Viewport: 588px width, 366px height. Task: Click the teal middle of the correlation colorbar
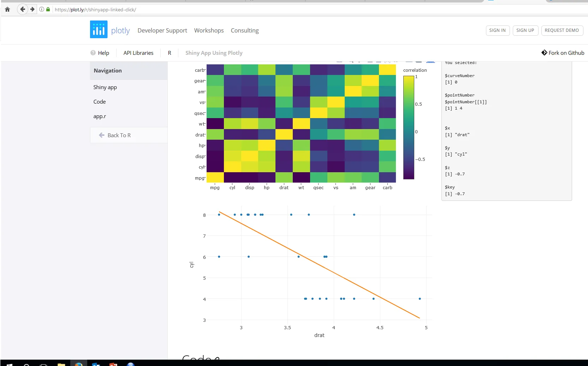(409, 128)
